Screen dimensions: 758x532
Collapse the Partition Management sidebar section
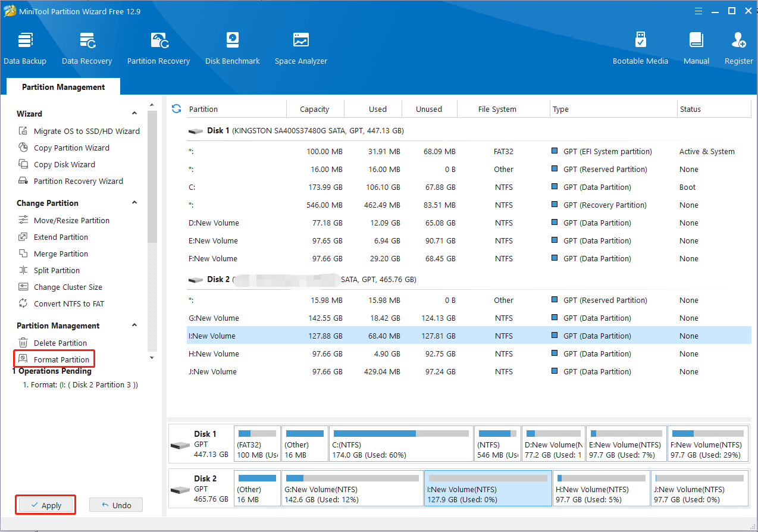tap(134, 326)
